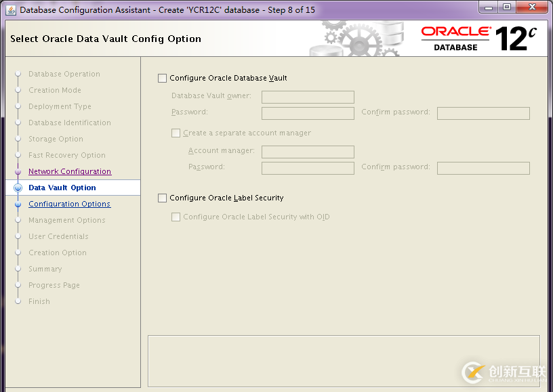Toggle Create a separate account manager checkbox
Viewport: 553px width, 392px height.
pyautogui.click(x=176, y=133)
